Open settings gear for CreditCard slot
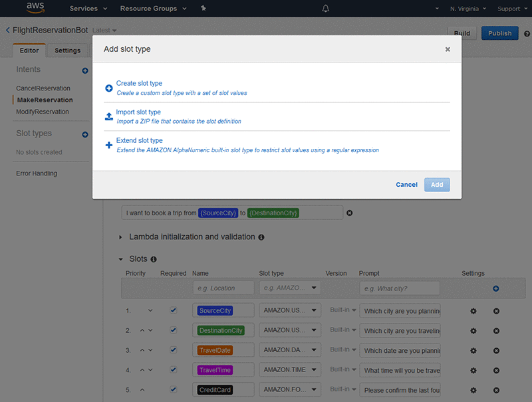The height and width of the screenshot is (402, 532). coord(473,390)
